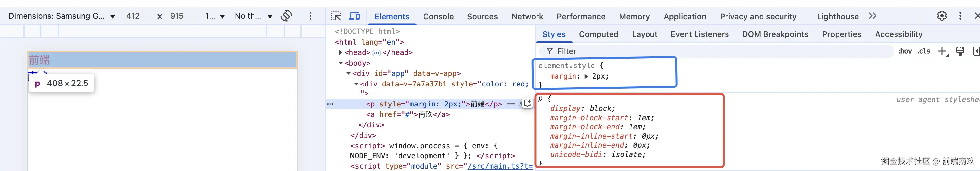Collapse the body element node
The image size is (980, 171).
click(341, 63)
